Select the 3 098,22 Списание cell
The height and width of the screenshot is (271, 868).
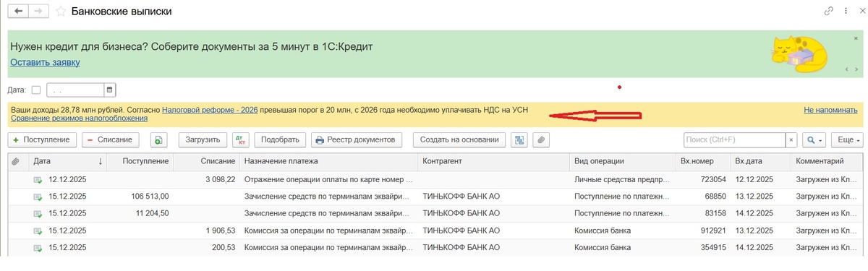click(x=206, y=178)
